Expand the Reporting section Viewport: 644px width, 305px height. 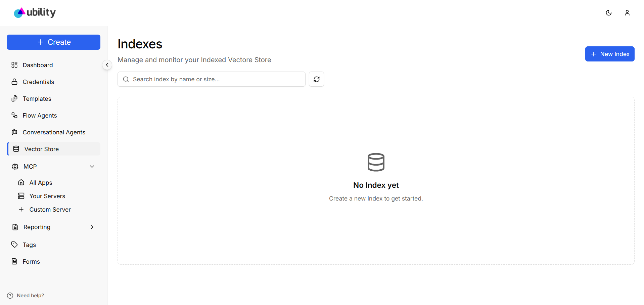click(92, 227)
